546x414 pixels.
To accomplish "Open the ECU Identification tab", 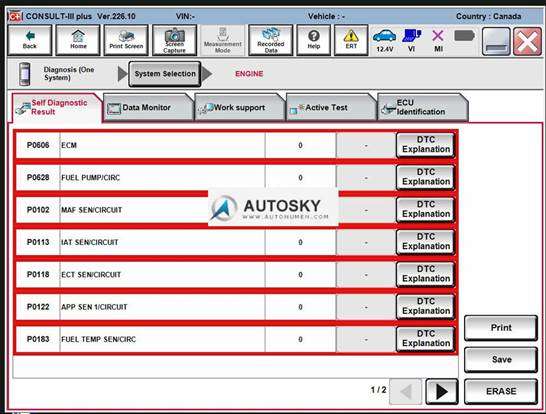I will coord(421,108).
